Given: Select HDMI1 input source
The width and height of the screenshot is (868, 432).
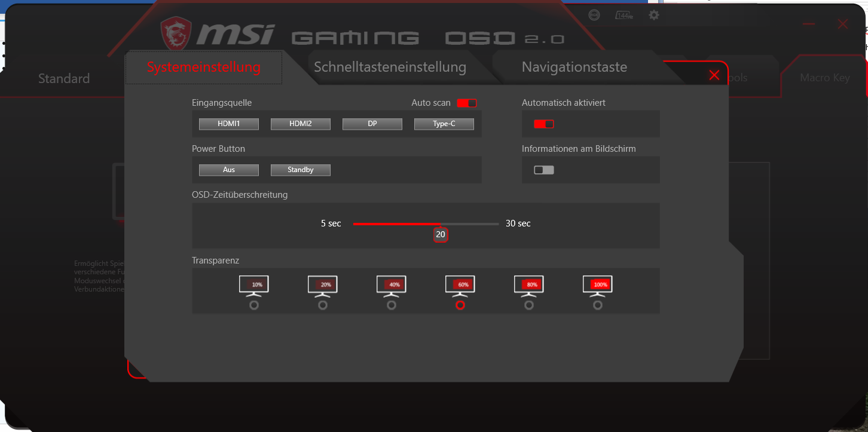Looking at the screenshot, I should [x=229, y=124].
